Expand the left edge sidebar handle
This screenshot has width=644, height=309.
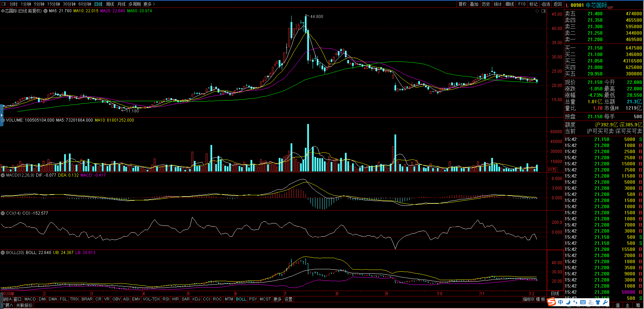(2, 115)
